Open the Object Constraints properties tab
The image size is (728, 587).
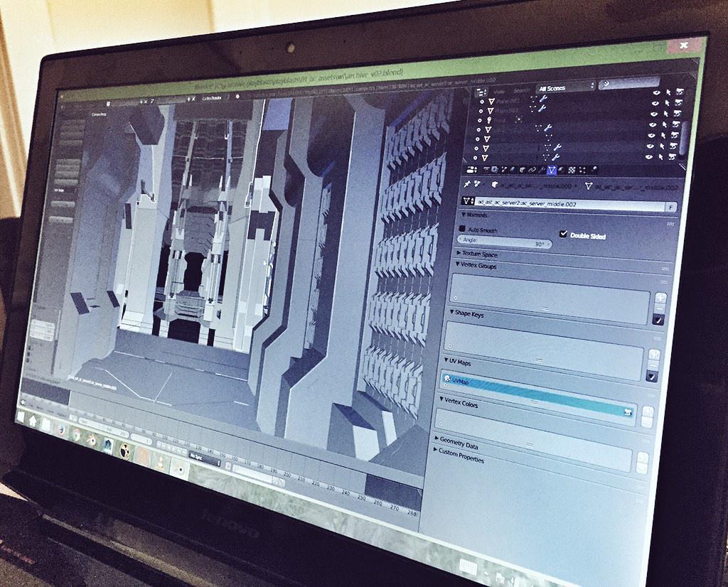pyautogui.click(x=532, y=170)
